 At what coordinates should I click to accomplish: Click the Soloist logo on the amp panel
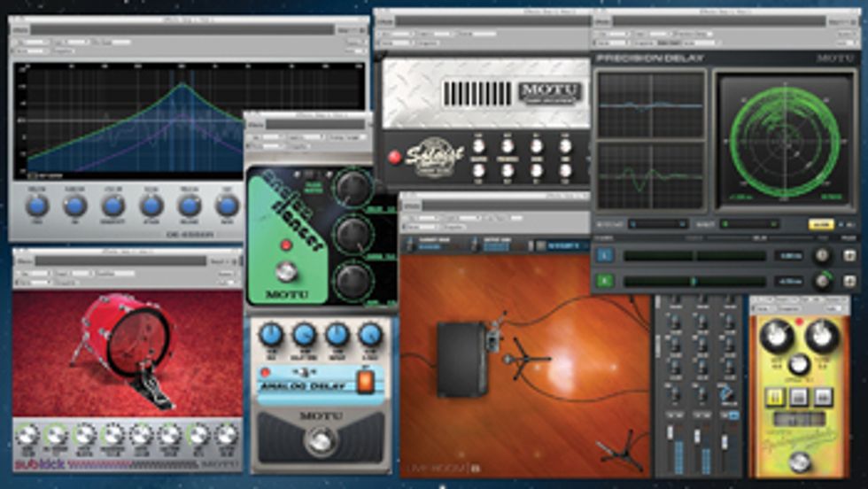click(433, 159)
